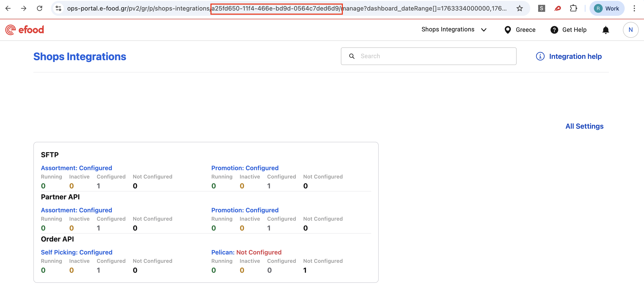644x303 pixels.
Task: Open the Work profile switcher
Action: 607,9
